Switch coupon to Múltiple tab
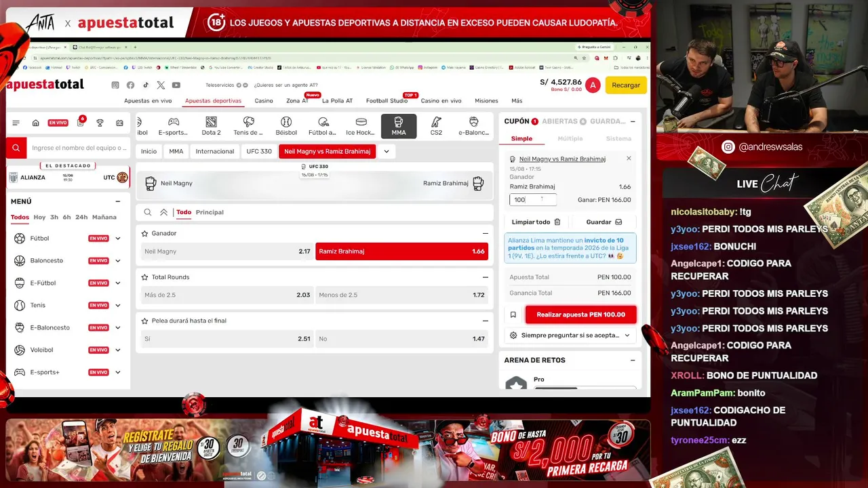This screenshot has width=868, height=488. [570, 139]
